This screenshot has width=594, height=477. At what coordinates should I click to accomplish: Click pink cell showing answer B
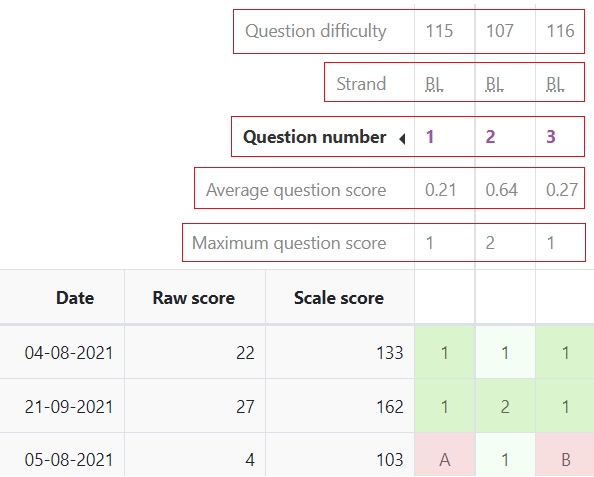click(x=565, y=455)
